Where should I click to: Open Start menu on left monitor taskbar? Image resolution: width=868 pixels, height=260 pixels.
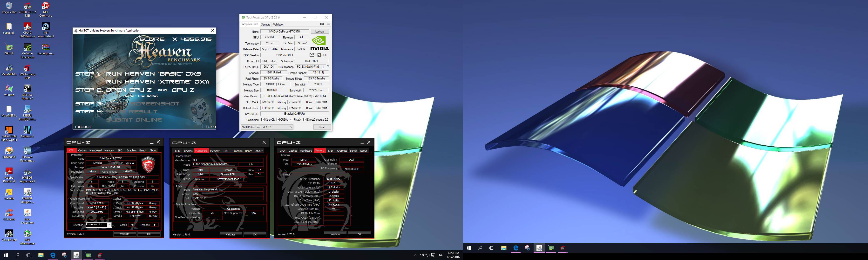[5, 255]
